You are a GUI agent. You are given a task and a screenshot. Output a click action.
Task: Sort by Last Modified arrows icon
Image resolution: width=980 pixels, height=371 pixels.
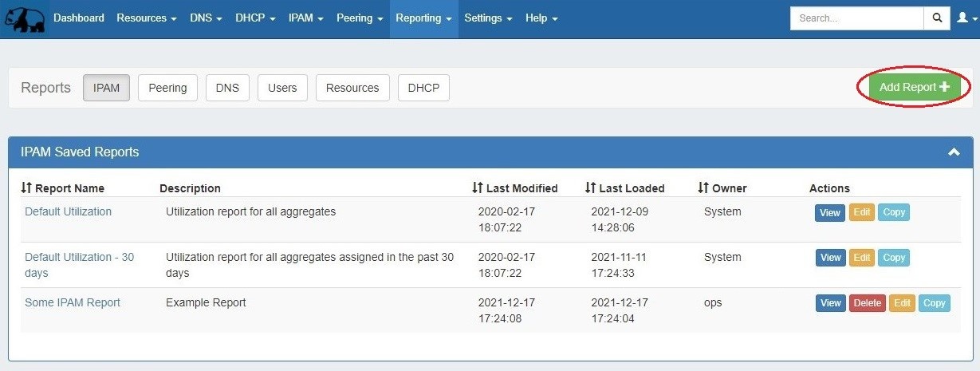478,188
